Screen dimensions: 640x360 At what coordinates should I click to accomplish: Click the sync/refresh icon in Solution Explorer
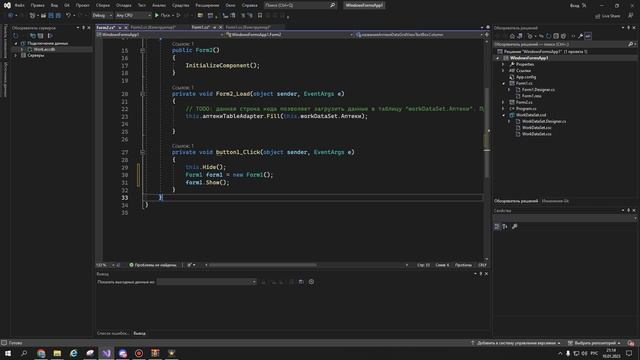tap(549, 36)
